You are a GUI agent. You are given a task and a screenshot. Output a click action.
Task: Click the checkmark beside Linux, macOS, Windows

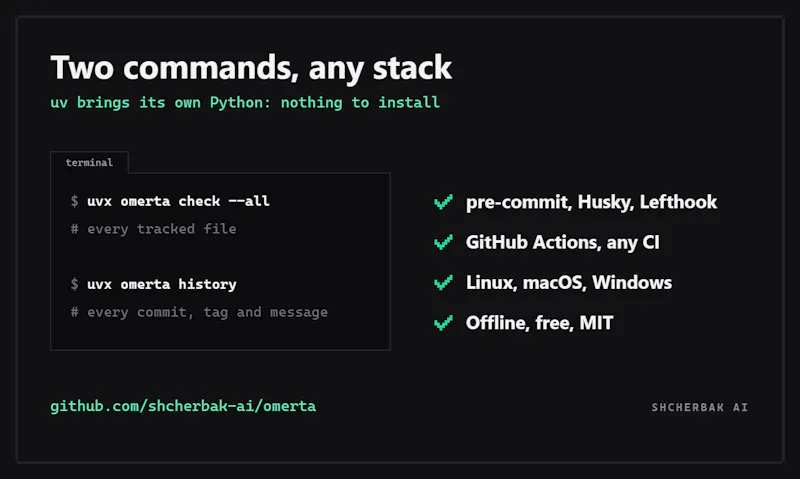pyautogui.click(x=443, y=283)
